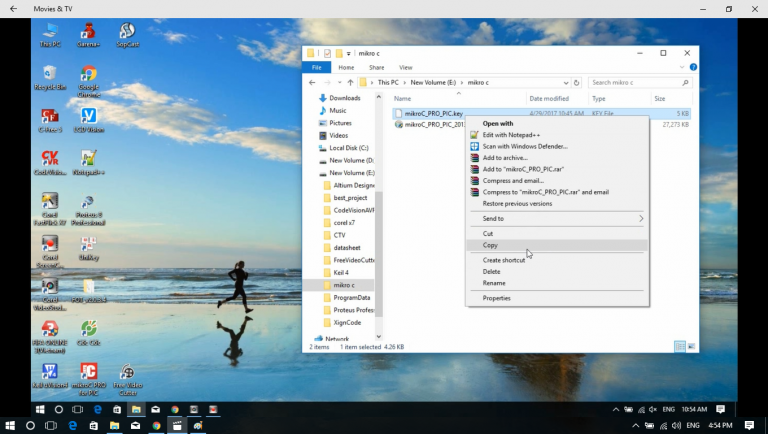Select Properties in the context menu
The width and height of the screenshot is (768, 434).
pyautogui.click(x=496, y=298)
